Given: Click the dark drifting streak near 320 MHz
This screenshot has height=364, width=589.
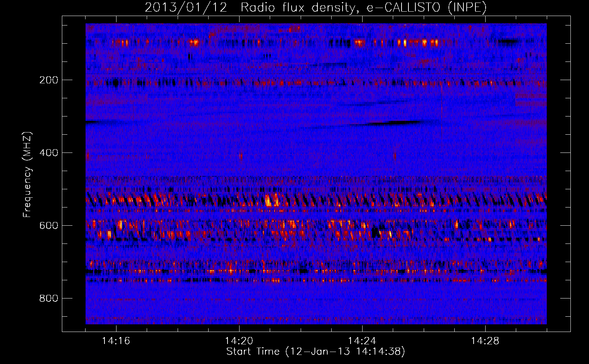Looking at the screenshot, I should pyautogui.click(x=386, y=123).
